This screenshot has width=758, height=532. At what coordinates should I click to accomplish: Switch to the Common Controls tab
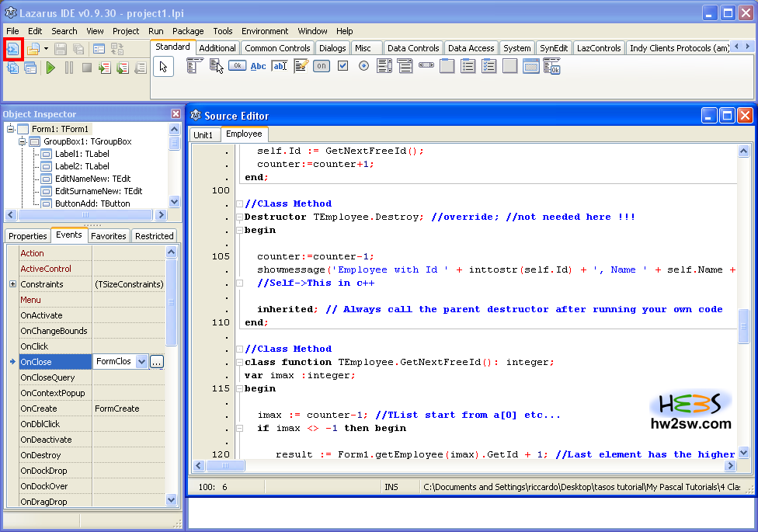(277, 48)
